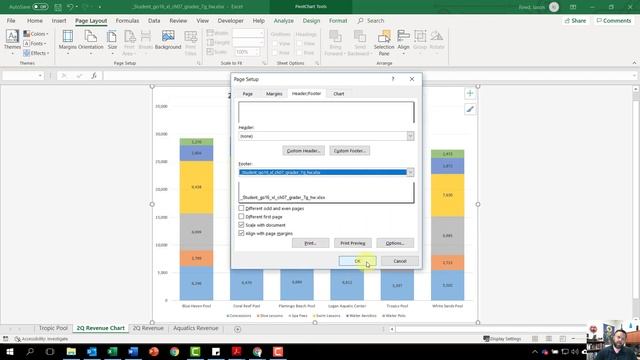Check Different odd and even pages
The height and width of the screenshot is (360, 640).
click(x=241, y=208)
